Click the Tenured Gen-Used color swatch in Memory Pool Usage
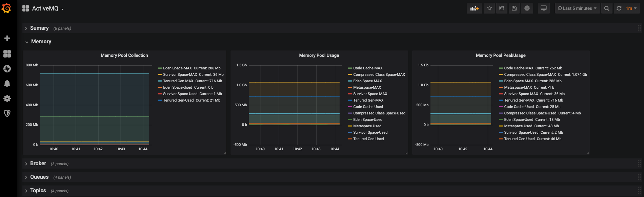The width and height of the screenshot is (644, 197). pos(350,139)
